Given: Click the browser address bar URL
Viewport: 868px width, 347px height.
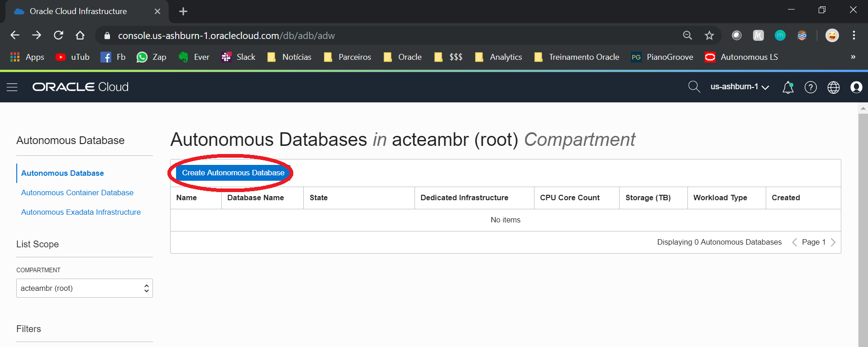Looking at the screenshot, I should (226, 35).
